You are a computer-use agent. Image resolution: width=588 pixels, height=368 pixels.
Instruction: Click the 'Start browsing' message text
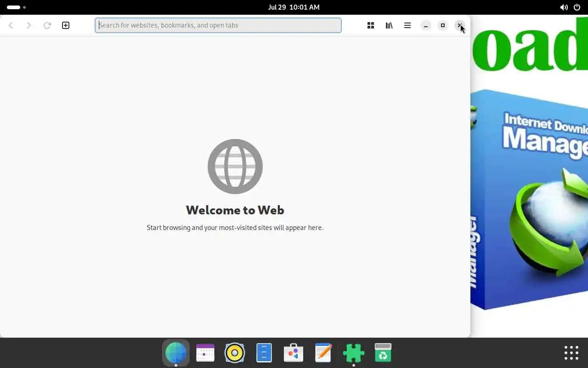tap(235, 228)
